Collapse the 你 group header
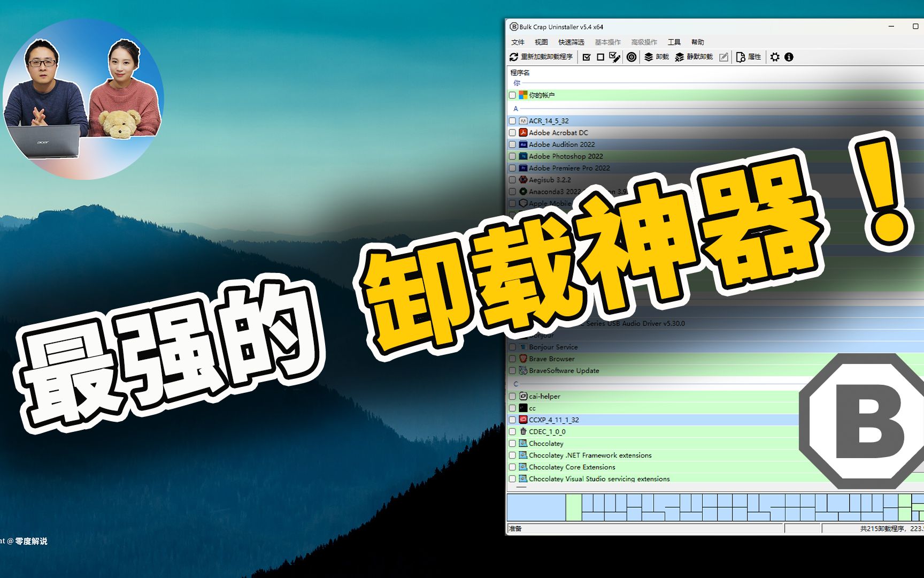924x578 pixels. click(x=517, y=83)
